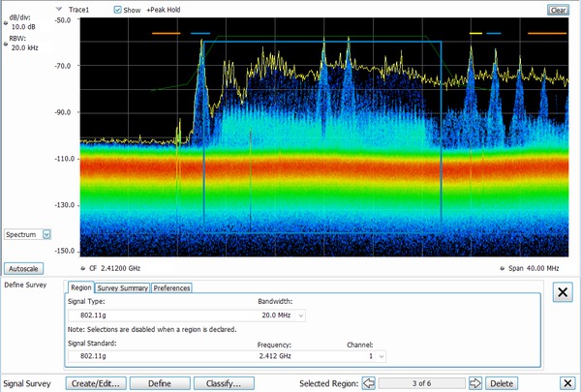Screen dimensions: 581x392
Task: Switch to the Survey Summary tab
Action: 122,287
